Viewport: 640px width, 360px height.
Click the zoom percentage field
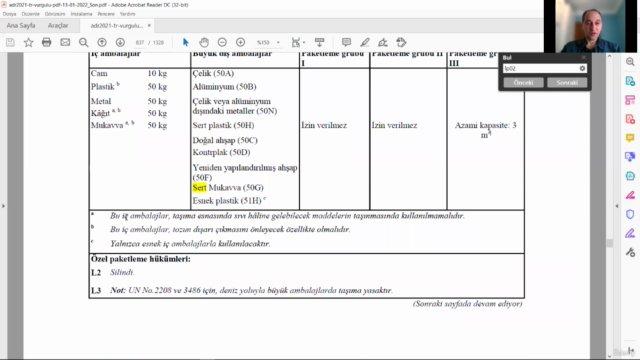pyautogui.click(x=263, y=42)
